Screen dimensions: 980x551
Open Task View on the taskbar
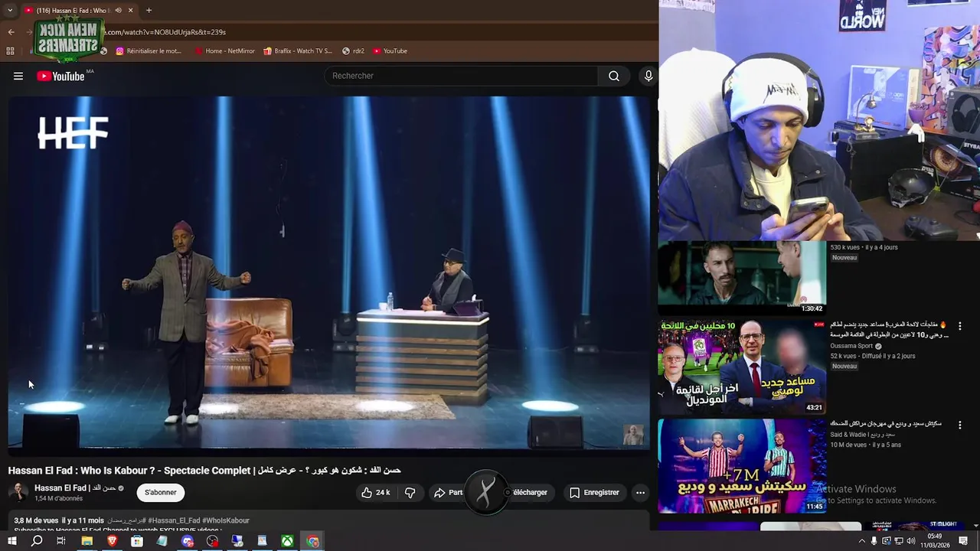(x=61, y=541)
